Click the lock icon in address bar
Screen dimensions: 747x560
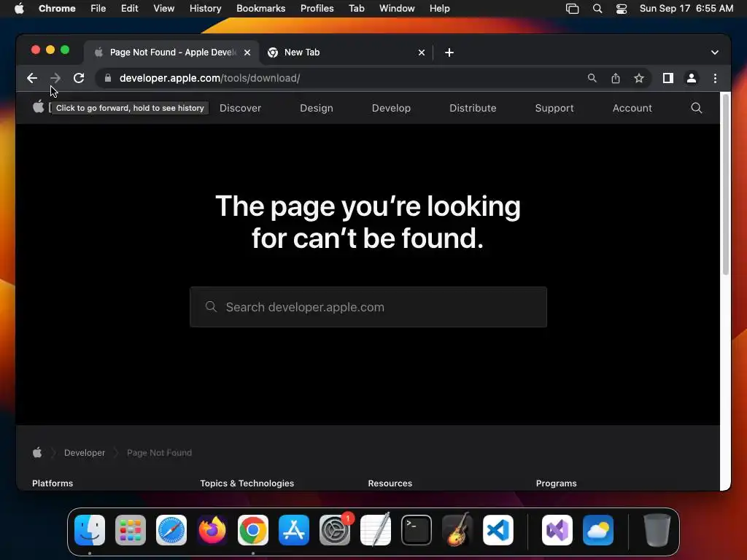pos(108,78)
